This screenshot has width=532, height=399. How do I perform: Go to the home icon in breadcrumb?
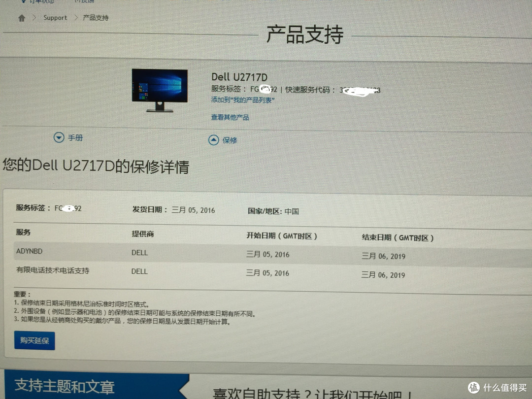tap(22, 18)
